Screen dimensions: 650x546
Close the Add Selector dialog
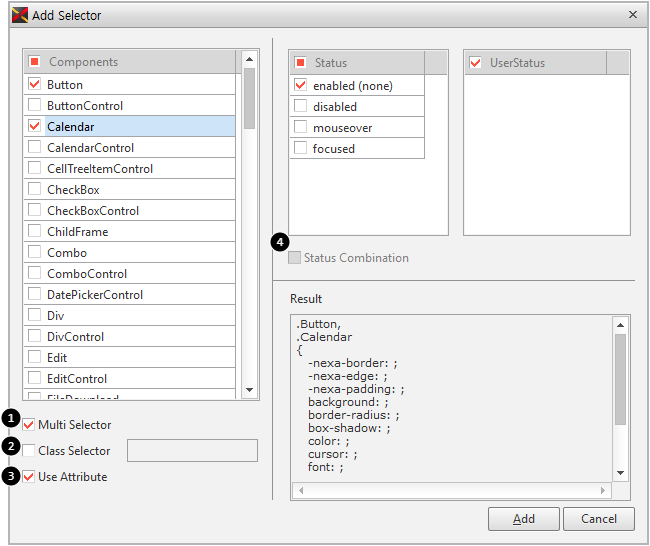[632, 15]
